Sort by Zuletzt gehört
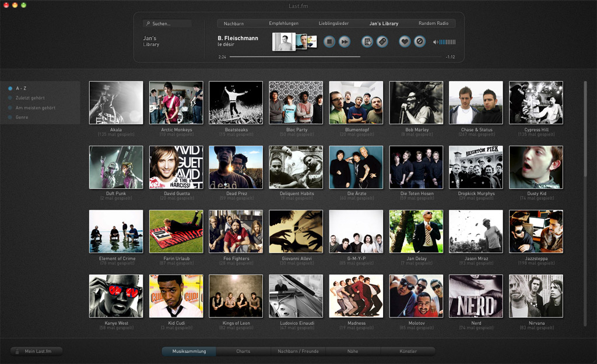This screenshot has width=597, height=364. coord(30,98)
